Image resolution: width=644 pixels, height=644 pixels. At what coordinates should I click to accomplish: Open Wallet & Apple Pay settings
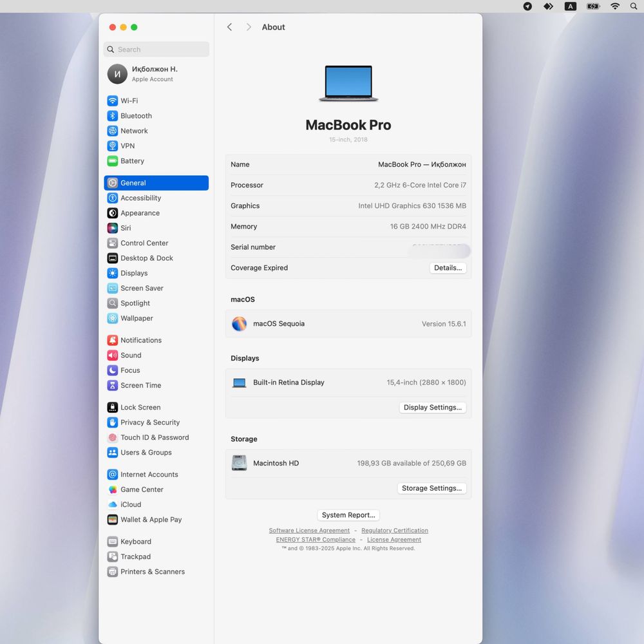[x=156, y=520]
